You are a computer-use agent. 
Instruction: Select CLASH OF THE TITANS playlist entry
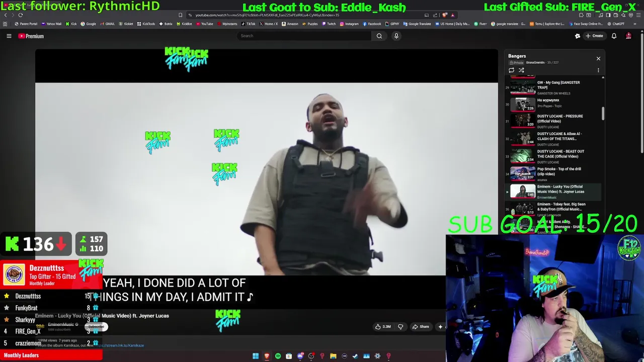(x=553, y=139)
